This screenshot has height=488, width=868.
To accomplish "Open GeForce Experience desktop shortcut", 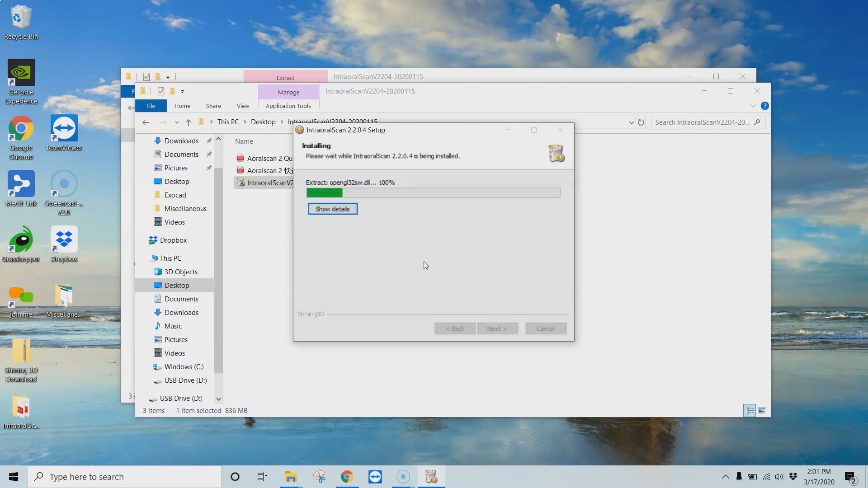I will [x=21, y=82].
